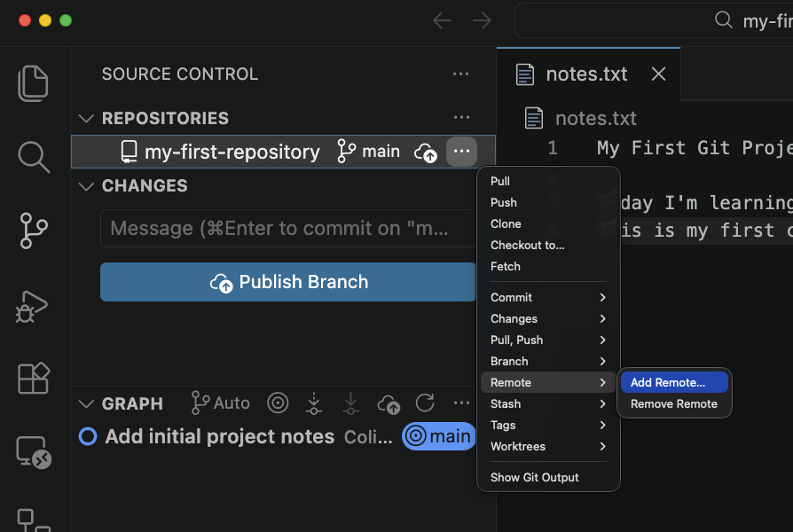Navigate back with the left arrow
The height and width of the screenshot is (532, 793).
(442, 20)
